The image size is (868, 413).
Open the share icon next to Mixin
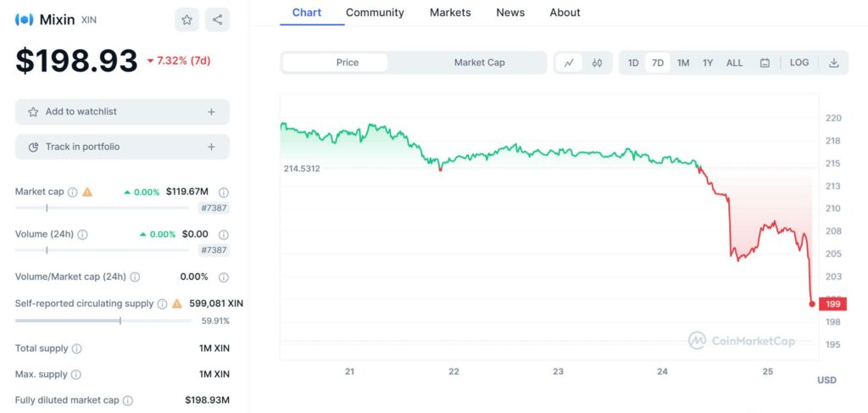pyautogui.click(x=218, y=20)
